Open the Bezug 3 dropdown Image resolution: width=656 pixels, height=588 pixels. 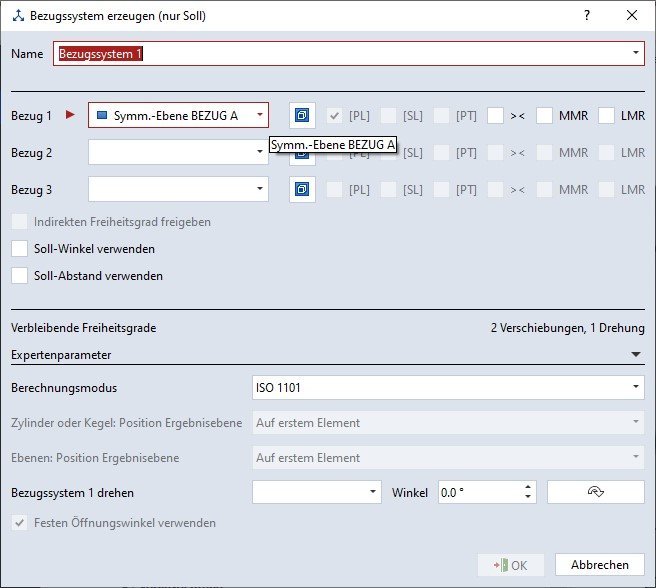pyautogui.click(x=260, y=188)
